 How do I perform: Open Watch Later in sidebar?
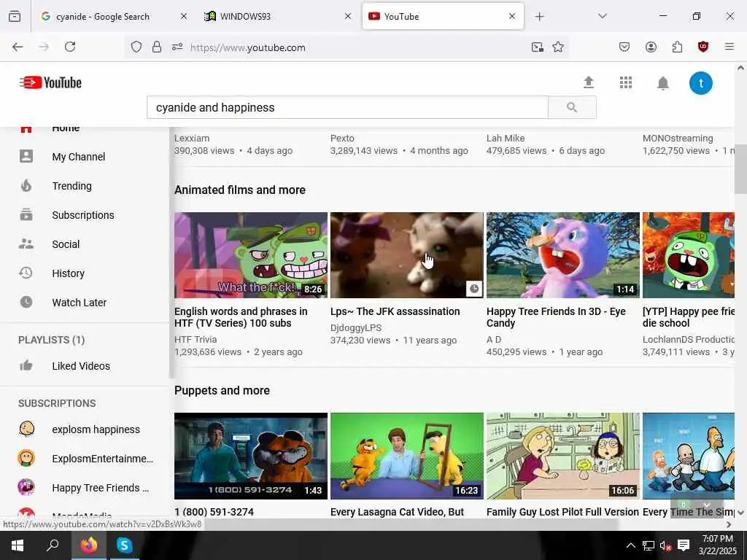[79, 303]
